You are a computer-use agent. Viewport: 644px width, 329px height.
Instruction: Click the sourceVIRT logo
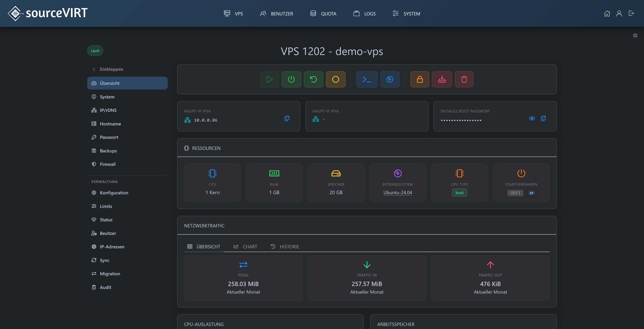click(x=47, y=13)
